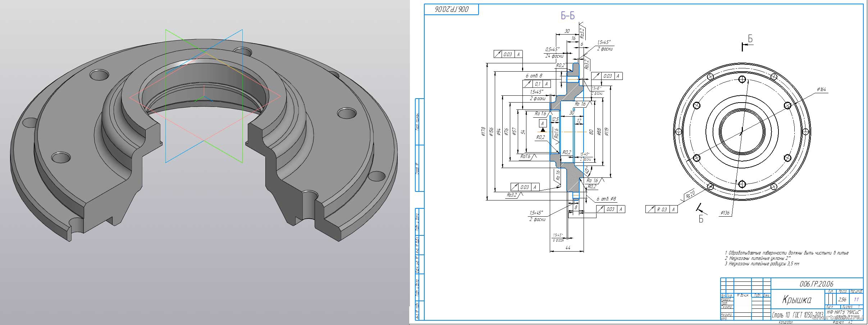
Task: Click the ø136 diameter dimension label
Action: coord(725,213)
